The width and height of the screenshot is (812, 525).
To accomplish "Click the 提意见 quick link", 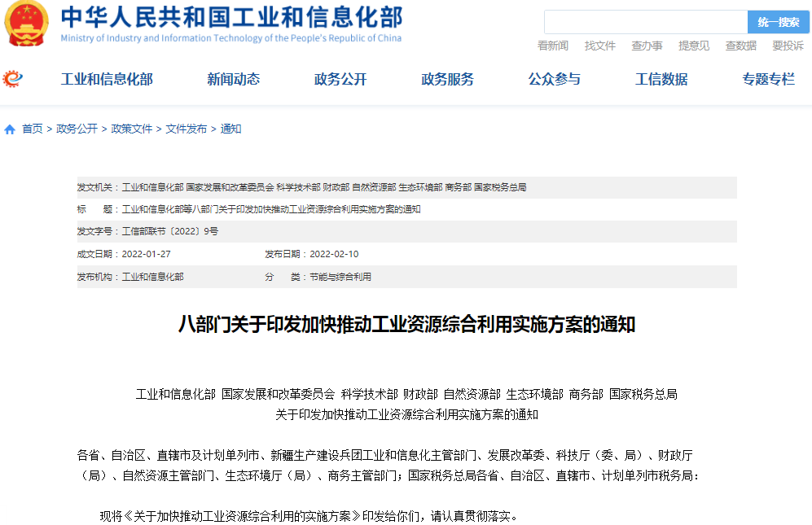I will (x=694, y=46).
